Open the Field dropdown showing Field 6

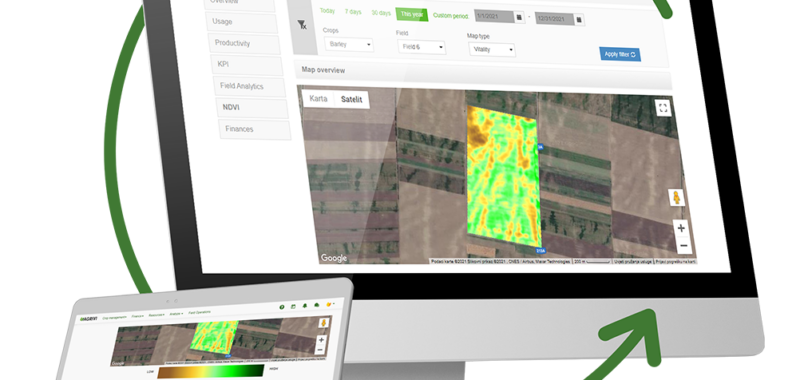tap(421, 47)
